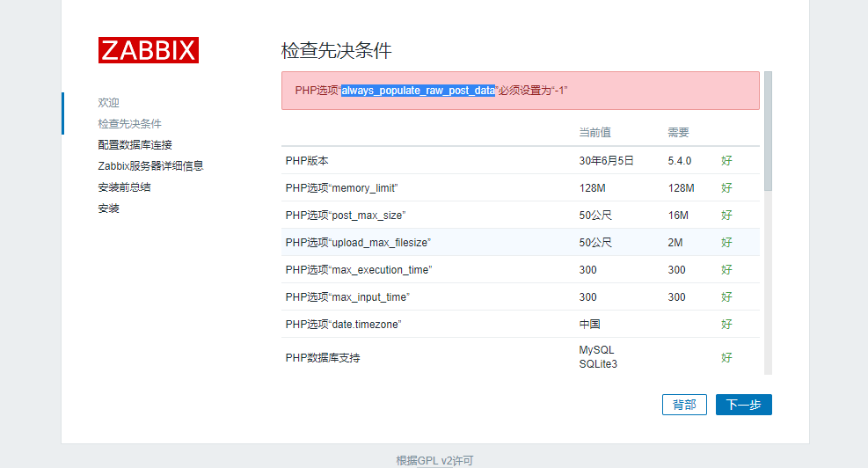
Task: Click 好 status in memory_limit row
Action: (726, 187)
